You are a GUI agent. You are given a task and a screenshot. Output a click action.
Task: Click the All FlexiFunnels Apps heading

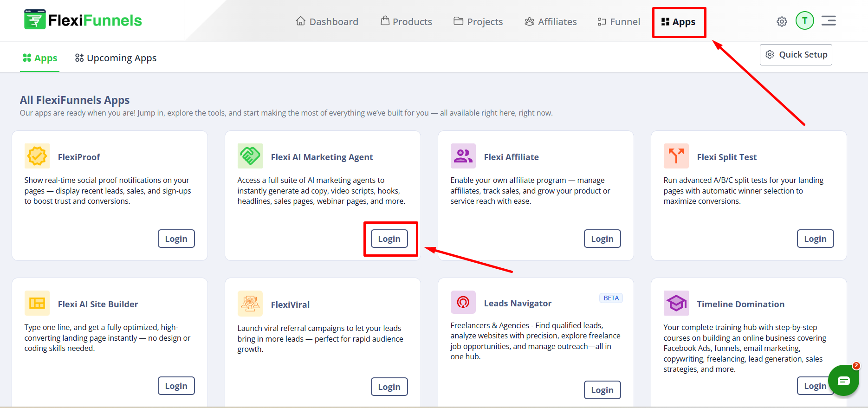pos(75,100)
